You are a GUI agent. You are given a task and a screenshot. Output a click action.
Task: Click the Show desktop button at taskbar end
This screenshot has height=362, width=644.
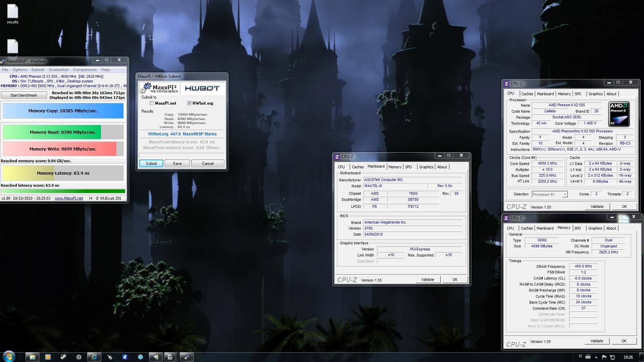click(x=641, y=357)
